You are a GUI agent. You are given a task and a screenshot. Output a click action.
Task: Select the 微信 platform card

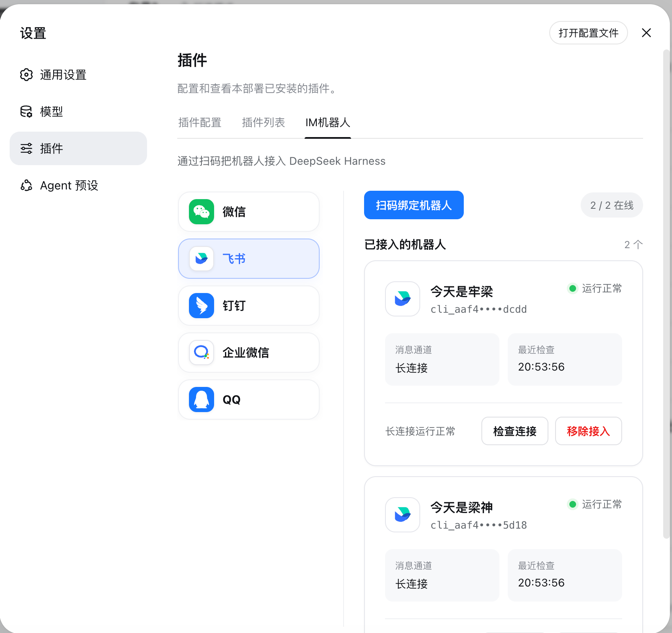(249, 212)
